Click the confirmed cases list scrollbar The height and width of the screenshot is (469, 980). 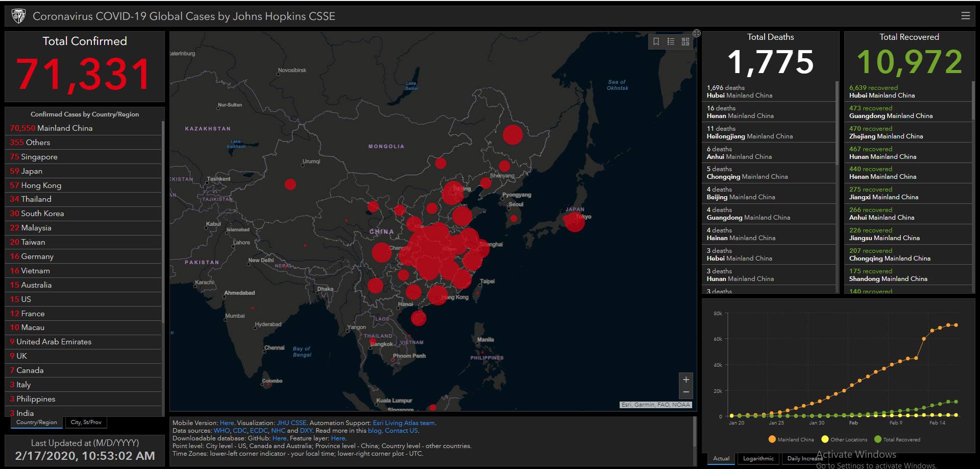163,220
